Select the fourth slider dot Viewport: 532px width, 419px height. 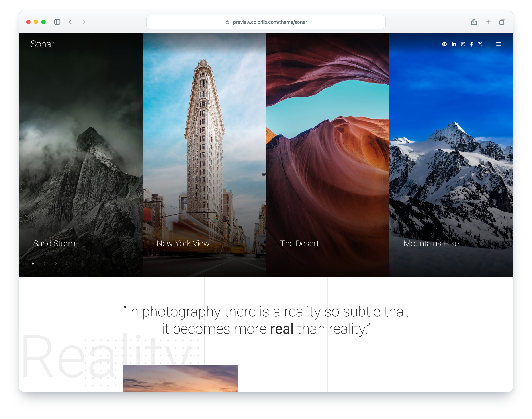pyautogui.click(x=67, y=264)
